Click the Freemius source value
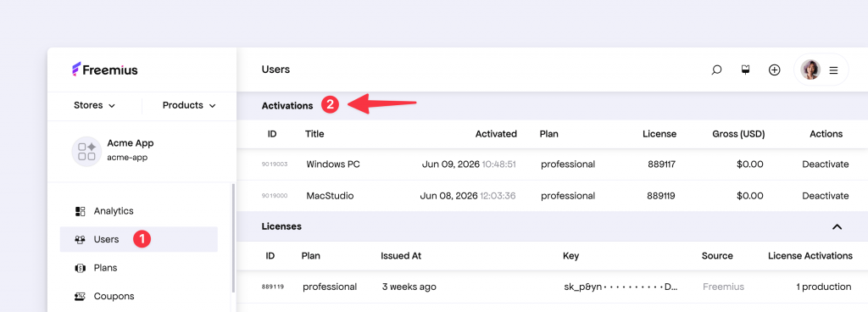 [724, 287]
